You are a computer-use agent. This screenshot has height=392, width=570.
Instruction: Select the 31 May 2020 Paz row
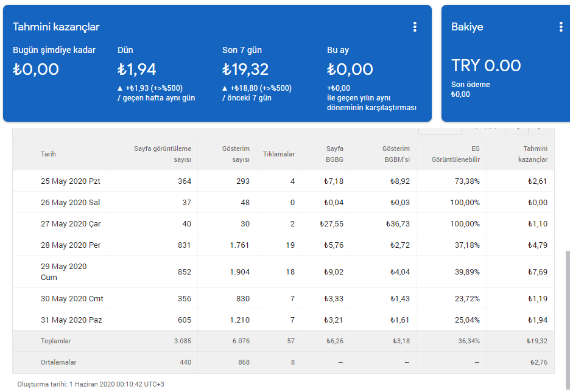[283, 320]
